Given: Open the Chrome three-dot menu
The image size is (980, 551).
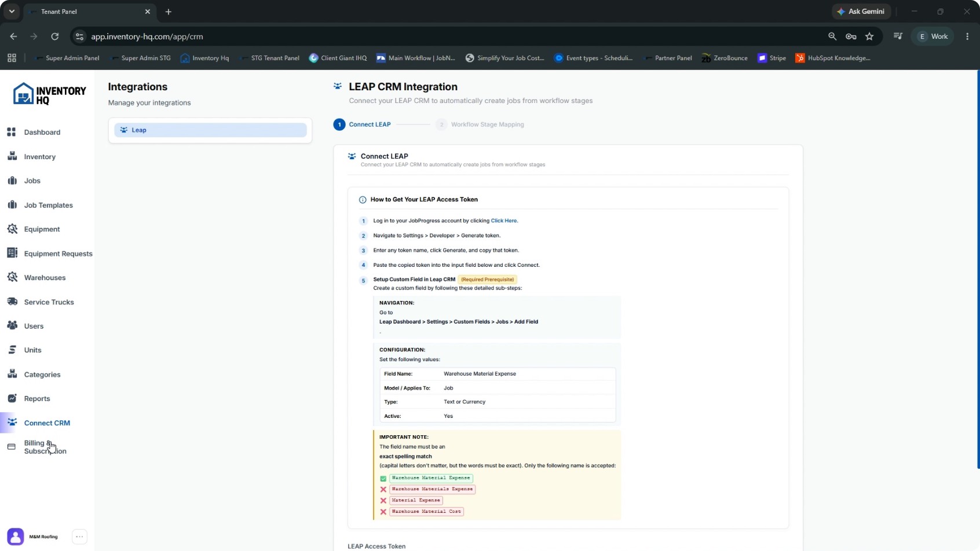Looking at the screenshot, I should point(967,36).
